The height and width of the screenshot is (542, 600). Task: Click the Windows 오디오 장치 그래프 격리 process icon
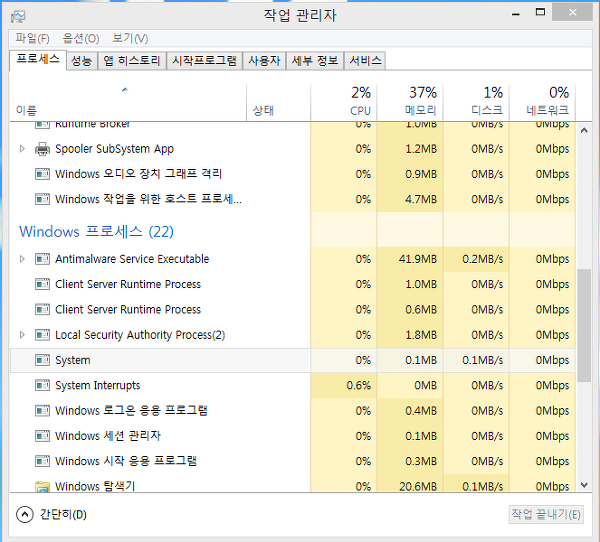tap(42, 174)
